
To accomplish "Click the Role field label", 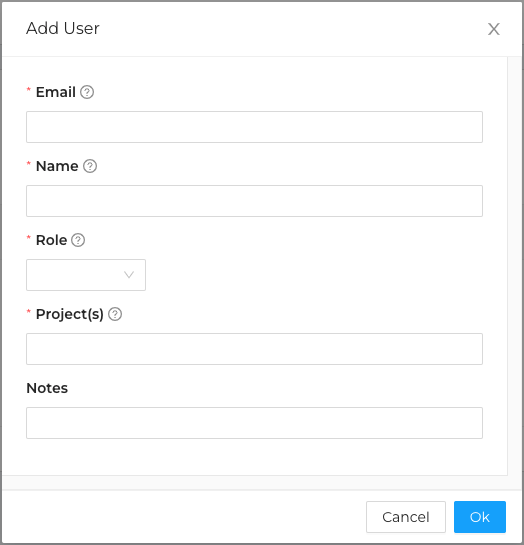I will (51, 241).
